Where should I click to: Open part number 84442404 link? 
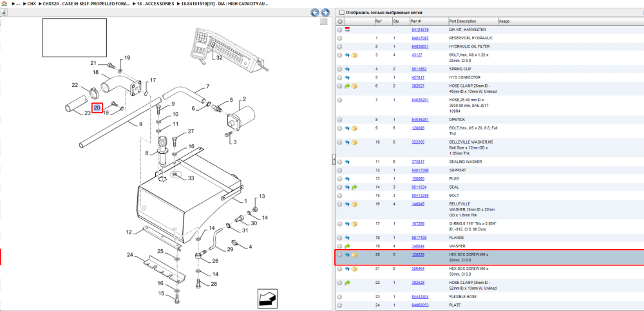coord(420,297)
